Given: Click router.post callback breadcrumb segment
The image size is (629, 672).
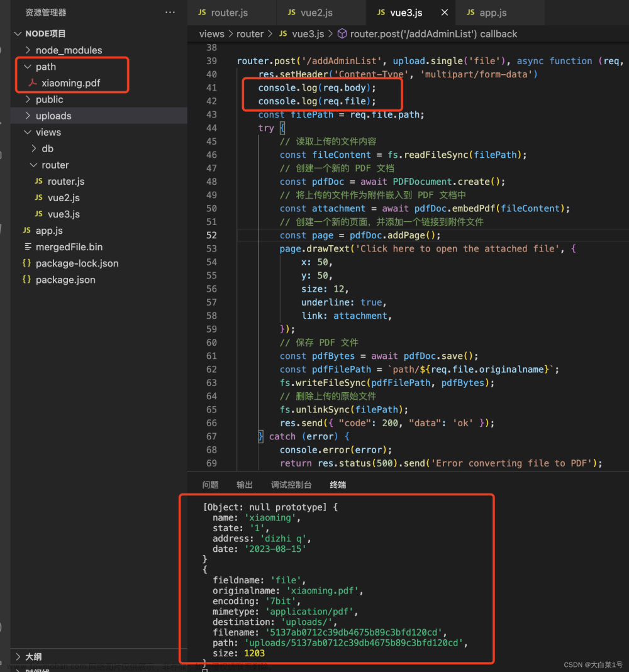Looking at the screenshot, I should [433, 34].
